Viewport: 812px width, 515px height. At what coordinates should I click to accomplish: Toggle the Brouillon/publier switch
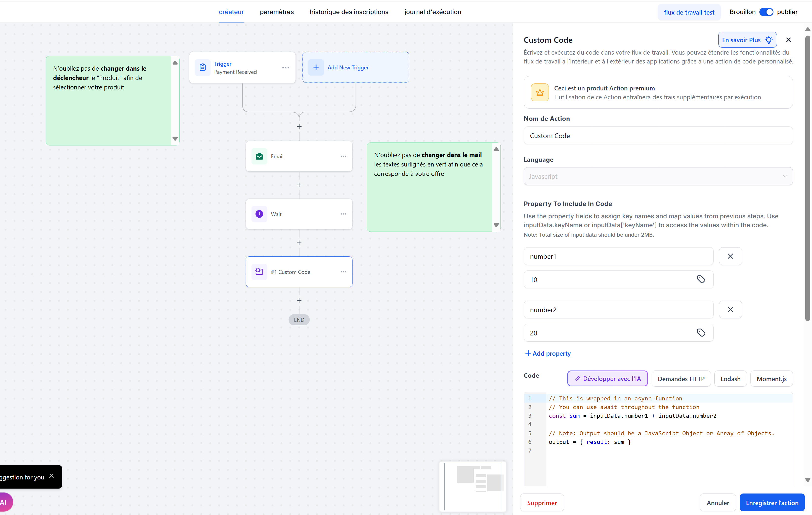(766, 12)
